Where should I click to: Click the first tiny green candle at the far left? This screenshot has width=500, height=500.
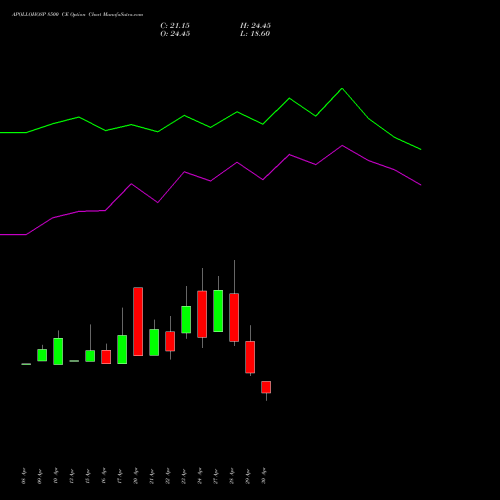(26, 364)
